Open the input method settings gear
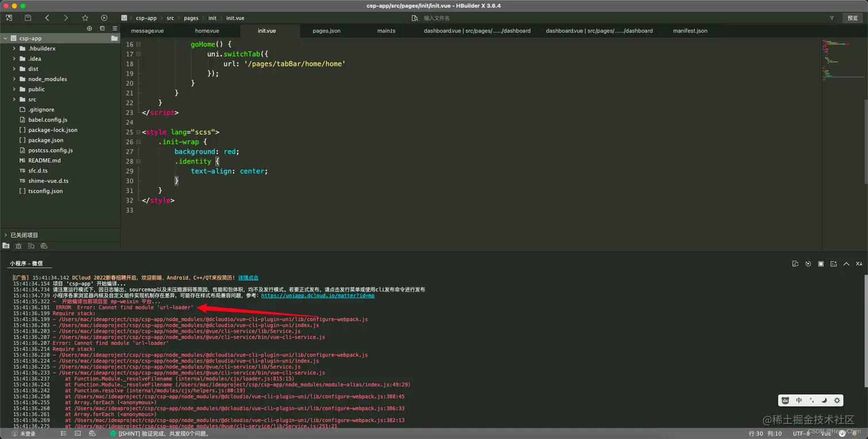 (837, 401)
